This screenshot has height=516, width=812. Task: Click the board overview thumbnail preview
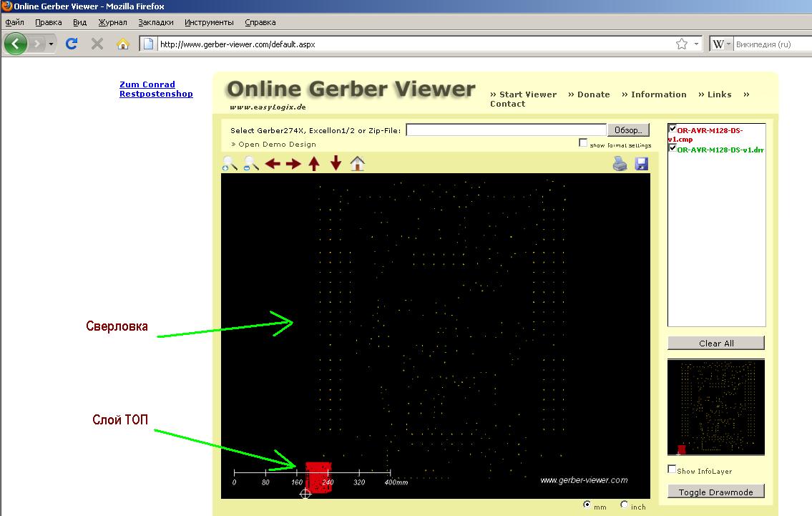(716, 407)
